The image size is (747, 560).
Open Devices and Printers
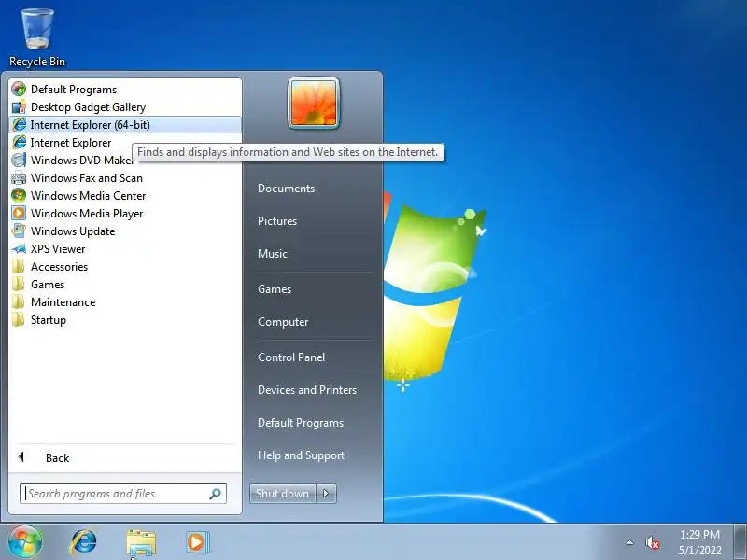tap(307, 390)
